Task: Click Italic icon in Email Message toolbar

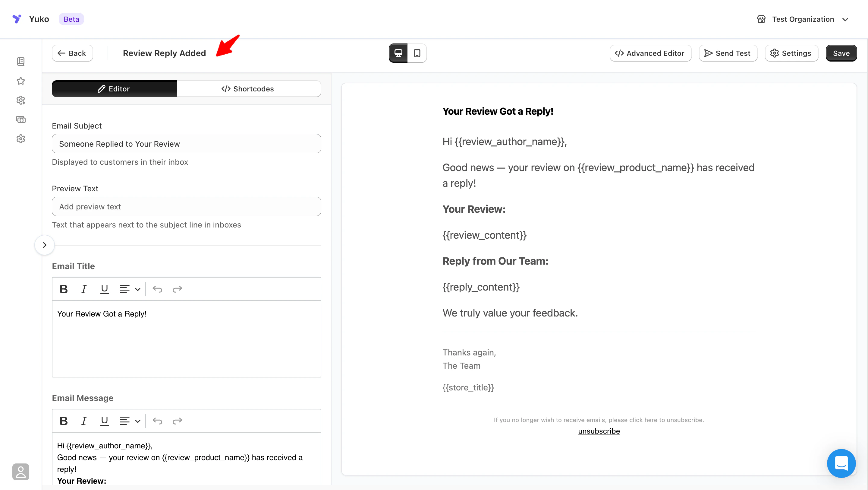Action: point(84,421)
